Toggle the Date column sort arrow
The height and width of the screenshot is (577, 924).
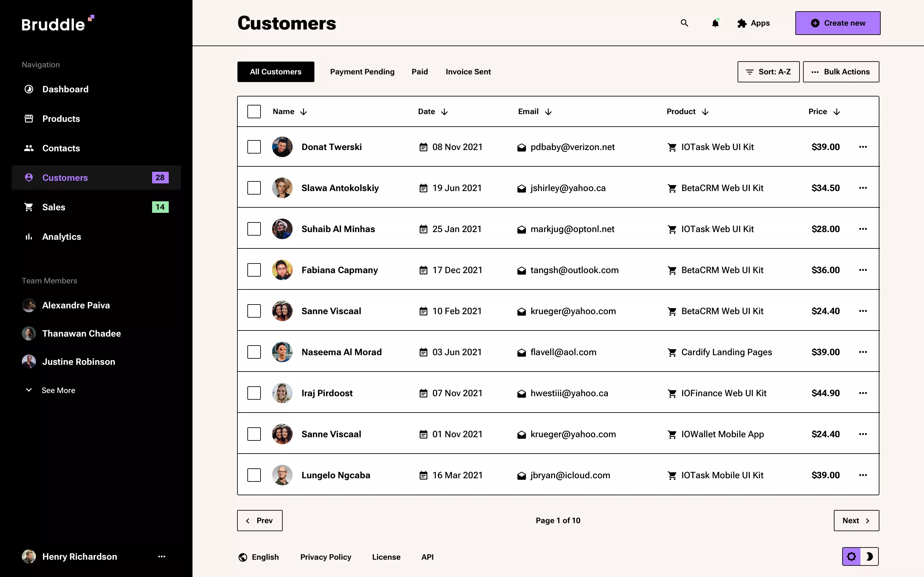click(445, 112)
